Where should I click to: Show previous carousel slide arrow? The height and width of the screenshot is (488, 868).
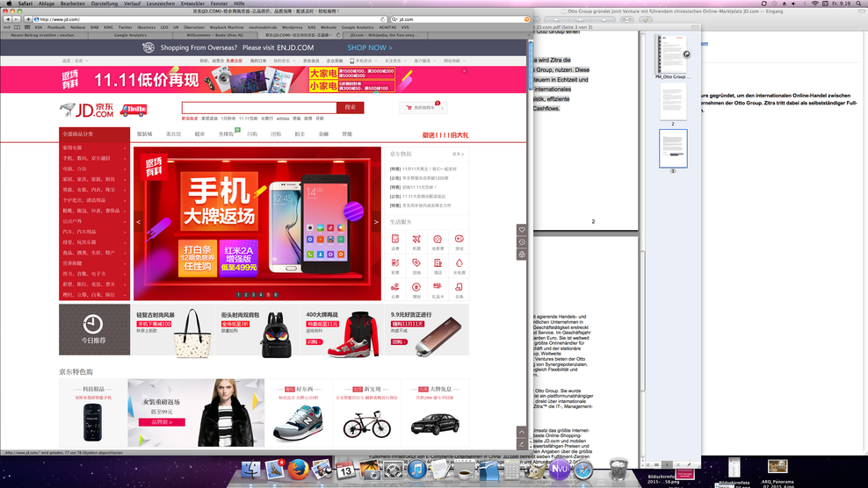click(x=139, y=222)
